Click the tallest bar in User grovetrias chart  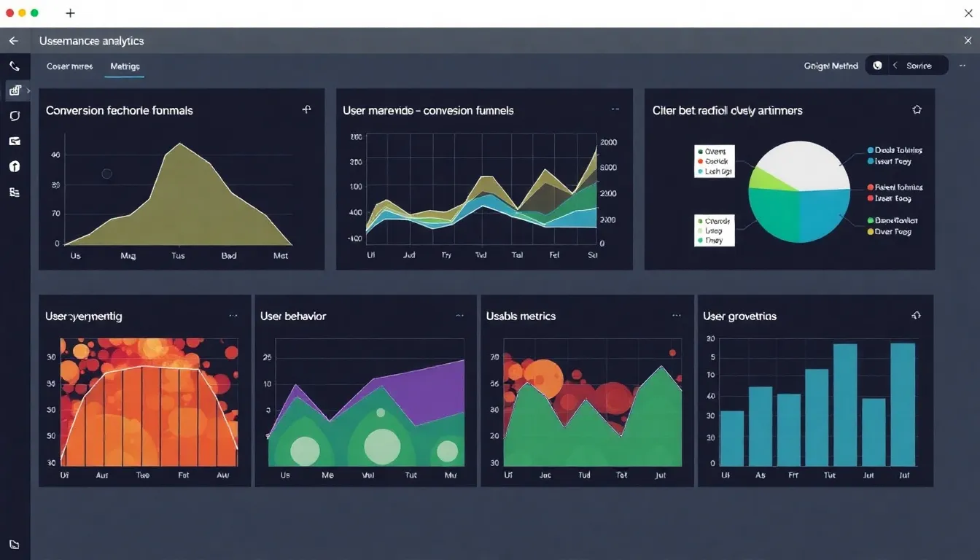902,405
